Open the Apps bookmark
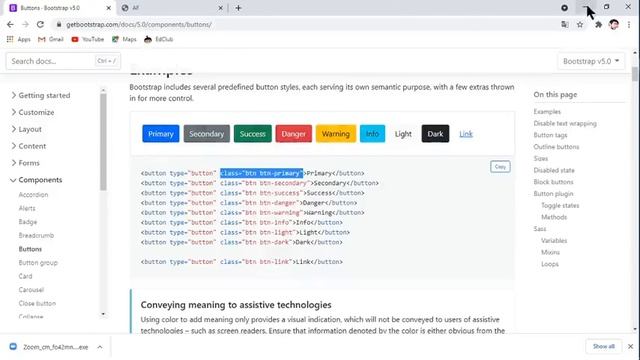The width and height of the screenshot is (640, 360). point(19,39)
